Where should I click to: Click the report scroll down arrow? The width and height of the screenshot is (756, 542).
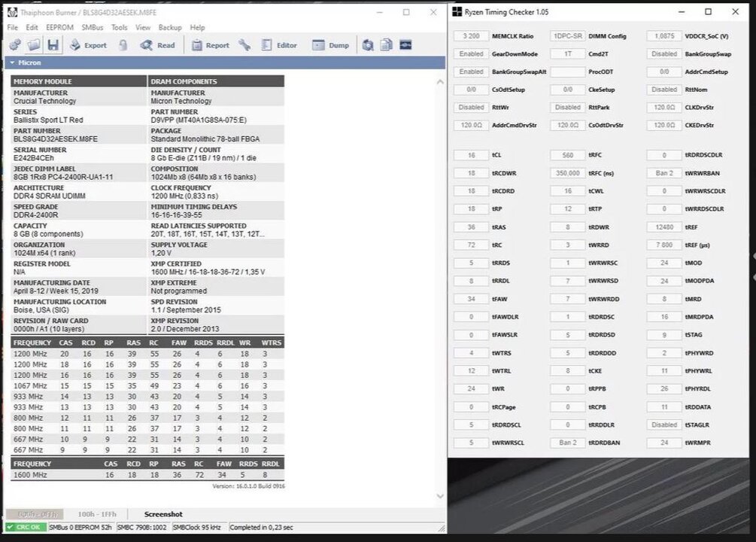click(x=440, y=496)
